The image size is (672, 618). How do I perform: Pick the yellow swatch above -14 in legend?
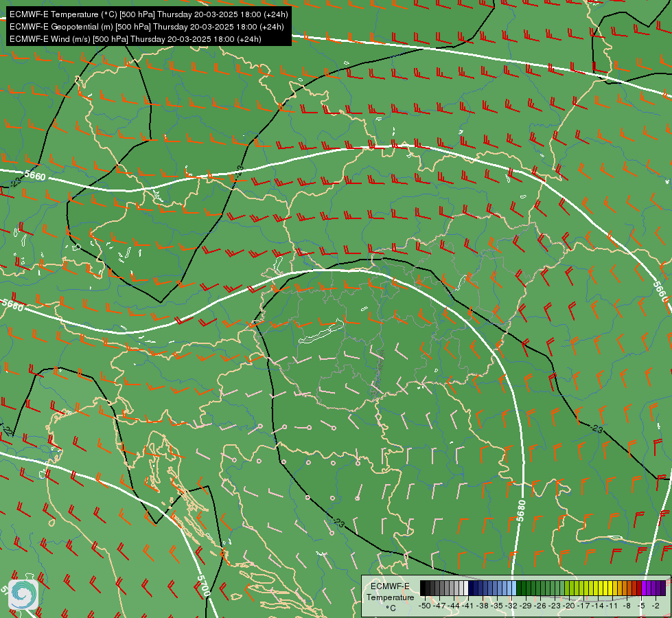601,588
